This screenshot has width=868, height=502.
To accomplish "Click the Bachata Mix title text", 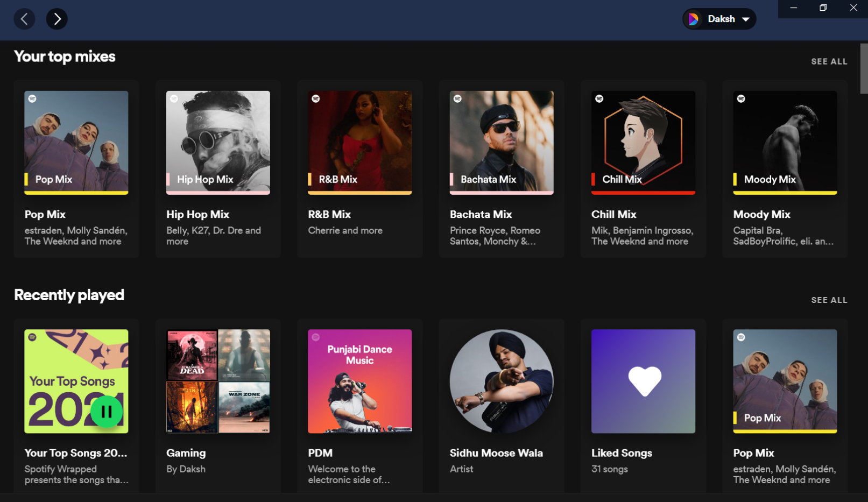I will (x=481, y=214).
